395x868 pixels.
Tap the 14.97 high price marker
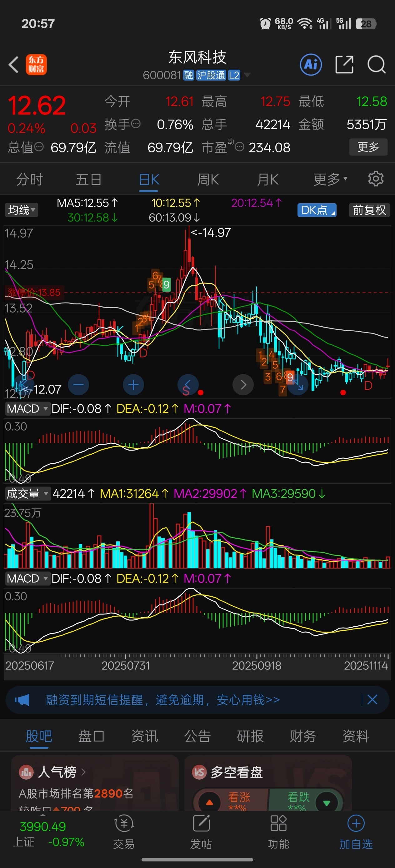click(x=211, y=233)
